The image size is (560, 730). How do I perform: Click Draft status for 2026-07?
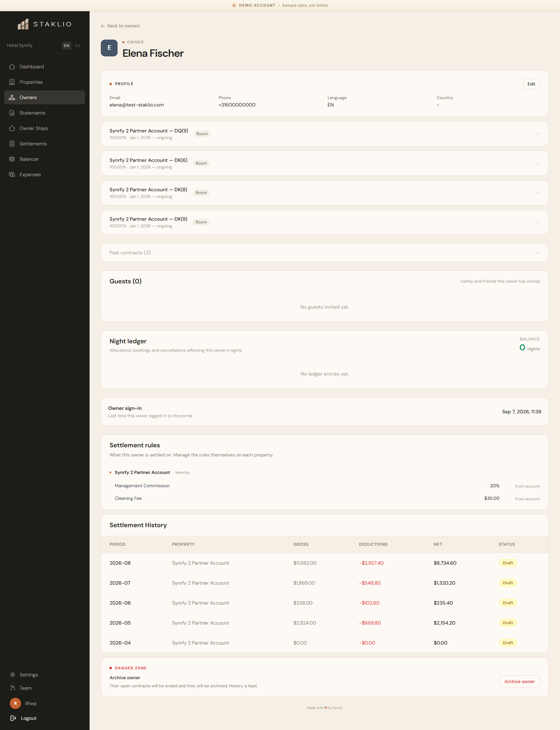coord(508,583)
